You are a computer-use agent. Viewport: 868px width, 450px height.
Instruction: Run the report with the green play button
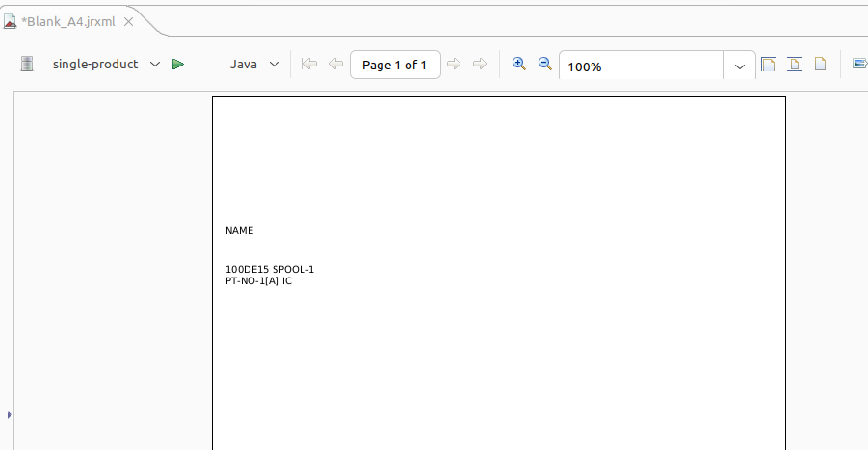(178, 65)
